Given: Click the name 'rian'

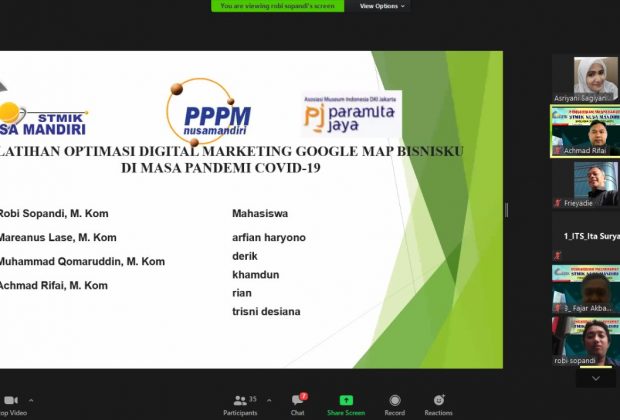Looking at the screenshot, I should coord(242,293).
